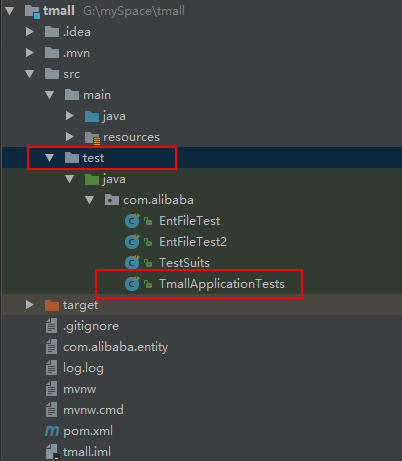Screen dimensions: 402x461
Task: Click the .idea folder icon
Action: [52, 32]
